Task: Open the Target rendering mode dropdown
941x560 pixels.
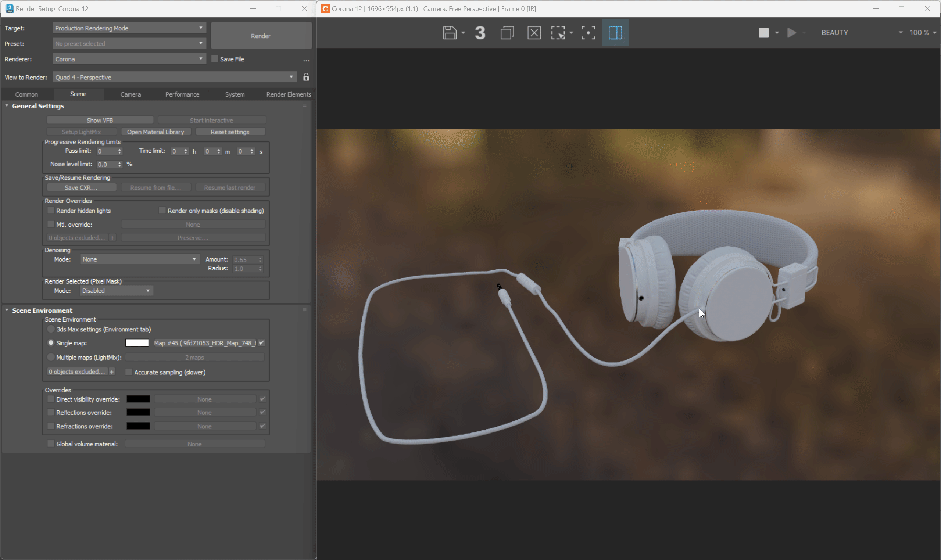Action: pos(129,28)
